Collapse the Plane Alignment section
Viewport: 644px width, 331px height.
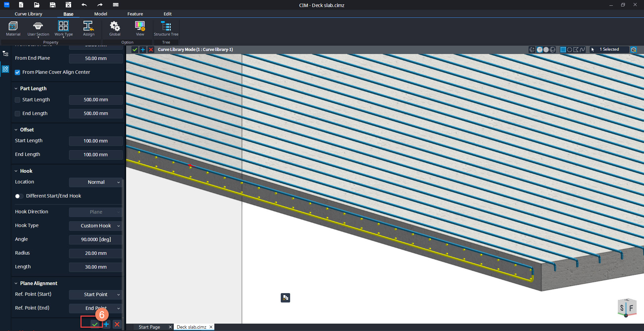coord(16,283)
